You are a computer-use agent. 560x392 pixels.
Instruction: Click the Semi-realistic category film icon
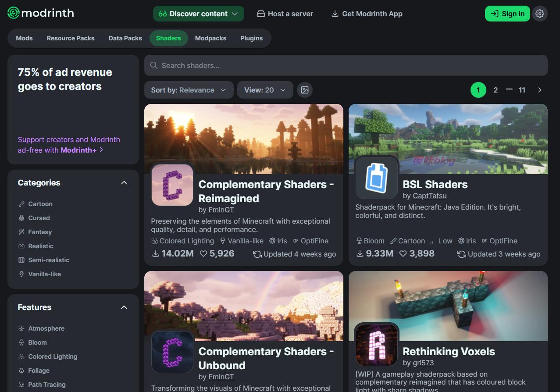[21, 260]
